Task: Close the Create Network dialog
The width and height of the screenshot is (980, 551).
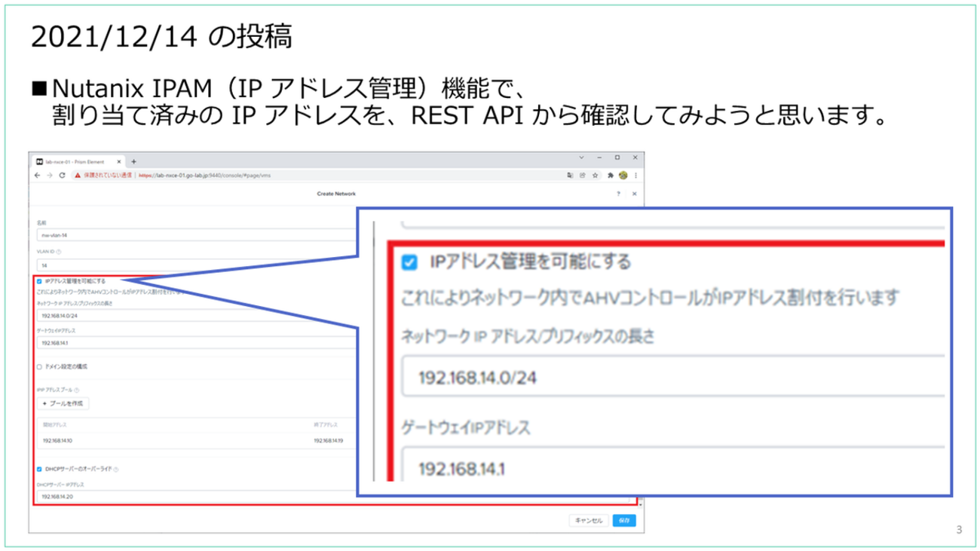Action: point(634,194)
